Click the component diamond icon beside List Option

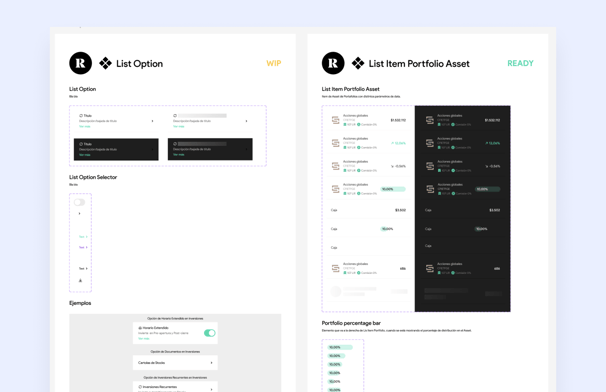(105, 63)
